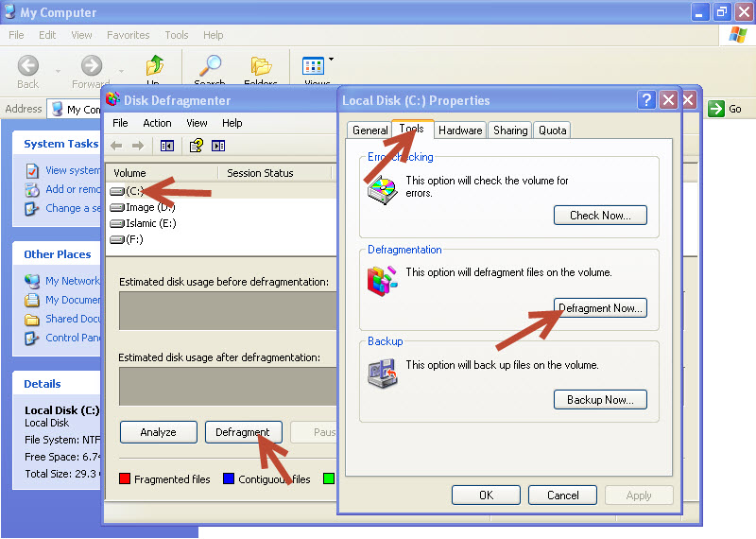The image size is (756, 539).
Task: Click the Up folder icon
Action: click(154, 65)
